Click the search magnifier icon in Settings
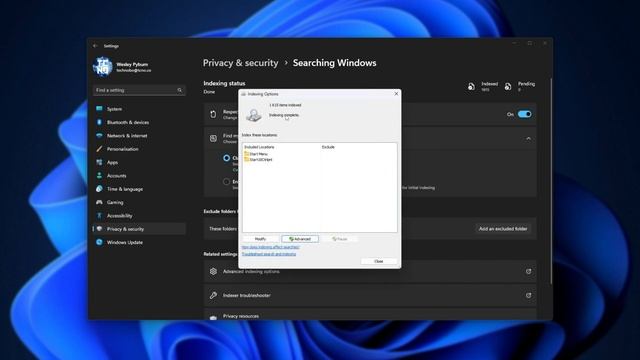640x360 pixels. (180, 90)
